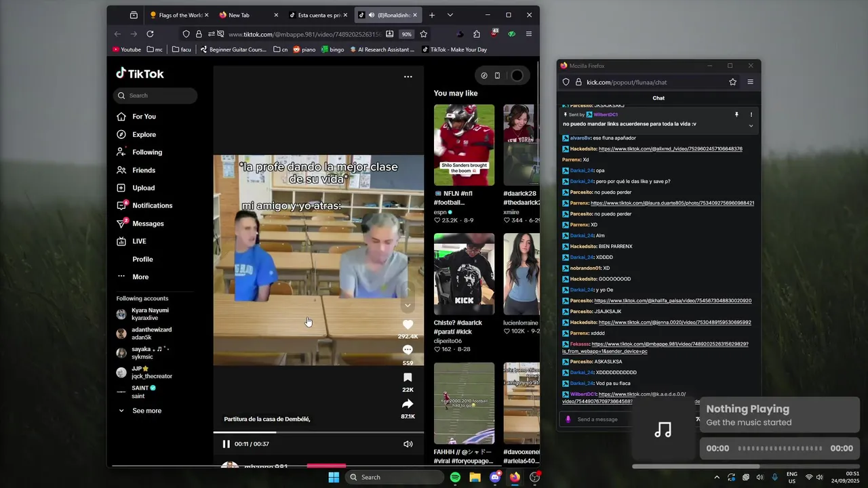Open File Explorer from the taskbar
The image size is (868, 488).
pos(475,477)
